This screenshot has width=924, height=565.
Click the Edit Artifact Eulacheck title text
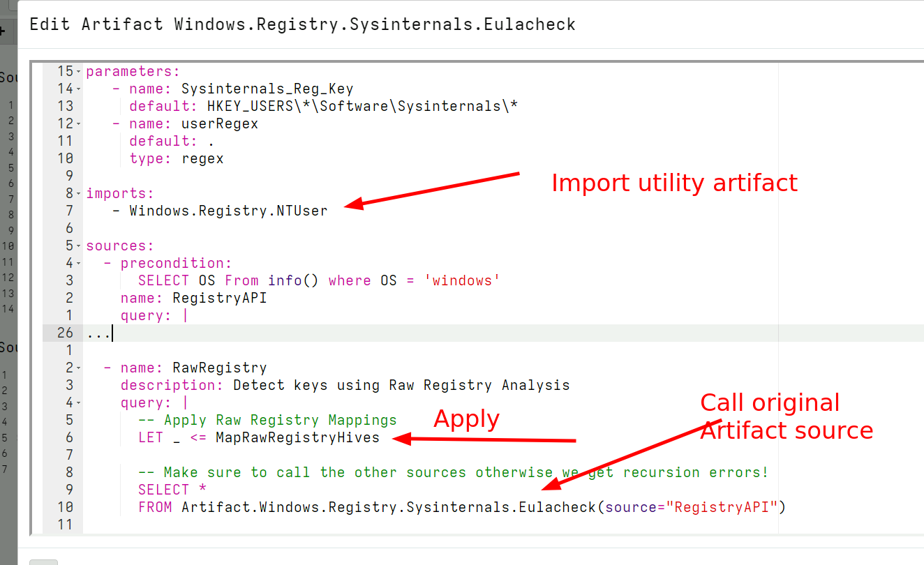301,24
